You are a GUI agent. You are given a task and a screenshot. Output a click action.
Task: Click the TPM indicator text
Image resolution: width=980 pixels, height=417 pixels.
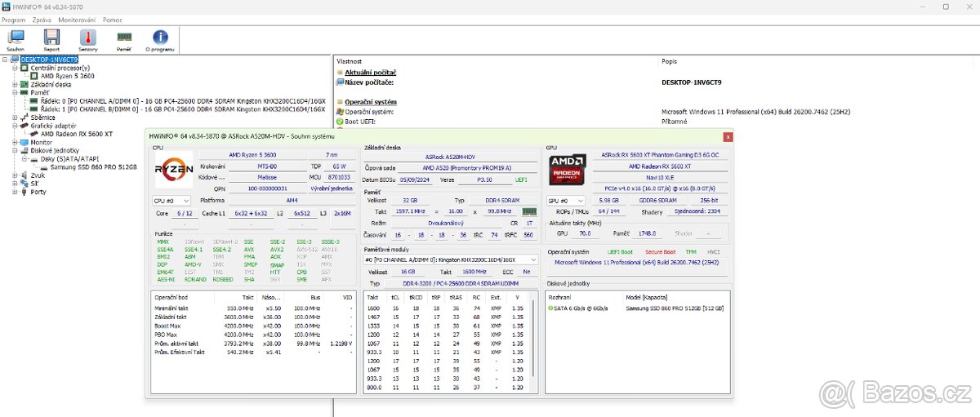click(691, 252)
